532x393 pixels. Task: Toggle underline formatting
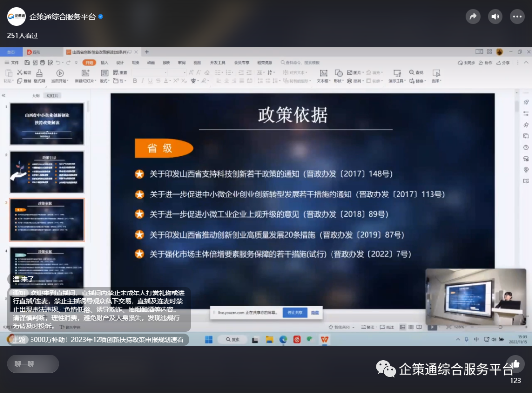tap(150, 81)
